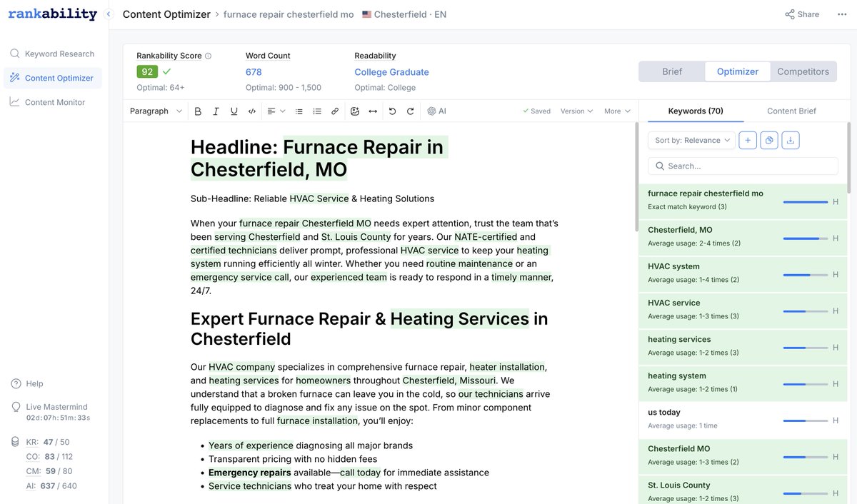
Task: Open the Paragraph style dropdown
Action: (156, 111)
